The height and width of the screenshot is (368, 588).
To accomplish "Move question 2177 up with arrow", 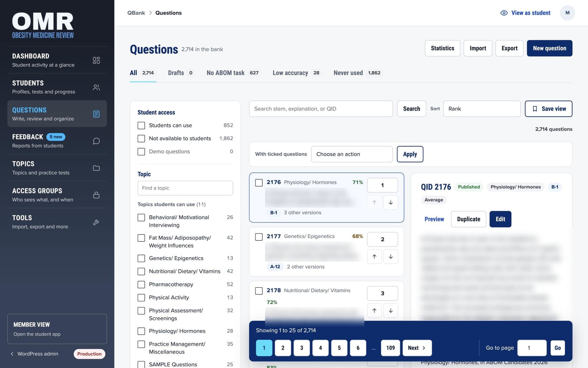I will tap(374, 256).
